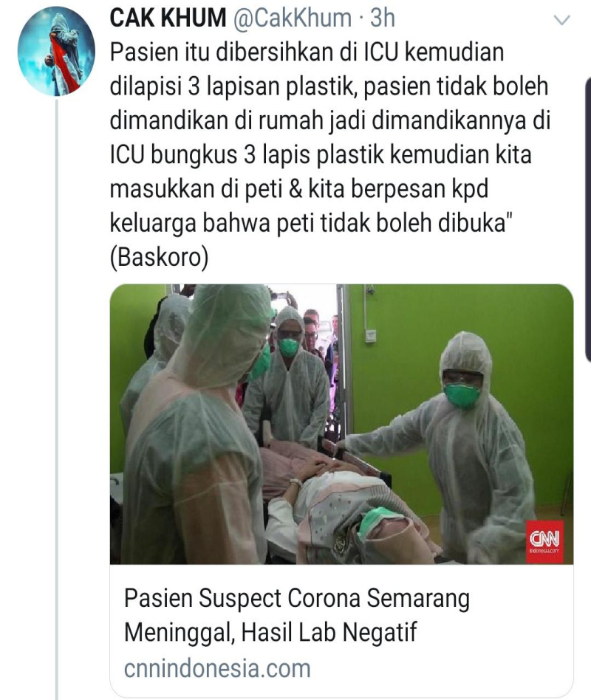The image size is (591, 700).
Task: Click the dark scrollbar on right edge
Action: point(587,219)
